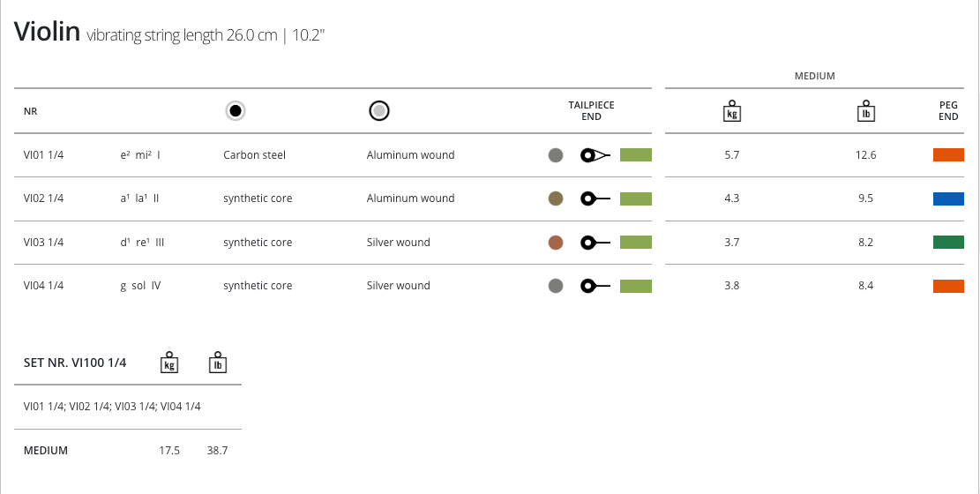The height and width of the screenshot is (494, 980).
Task: Click the ball end icon in VI03 row
Action: pos(595,243)
